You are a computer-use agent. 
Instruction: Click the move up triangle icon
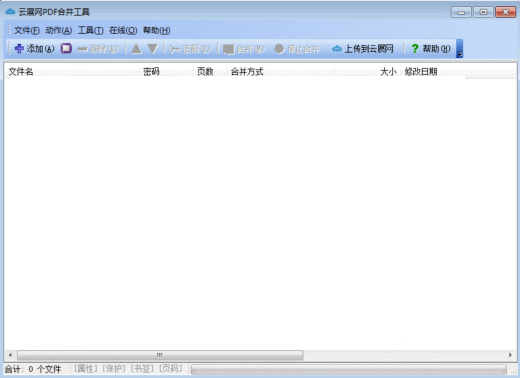point(136,49)
